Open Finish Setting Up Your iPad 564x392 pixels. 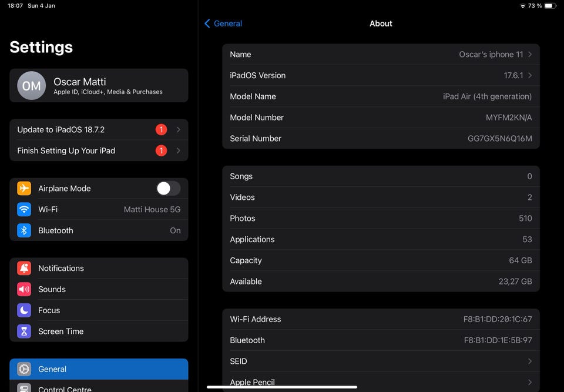[99, 150]
